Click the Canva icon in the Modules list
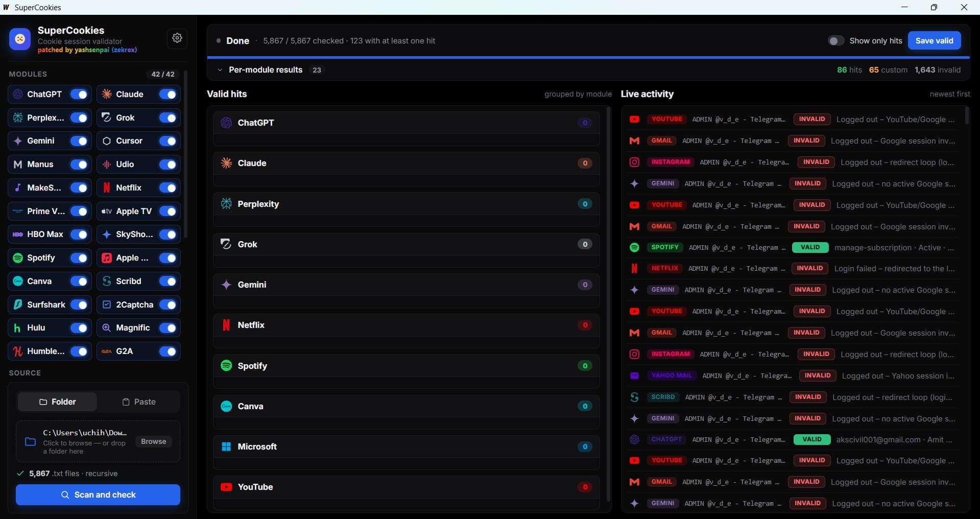980x519 pixels. click(x=18, y=281)
